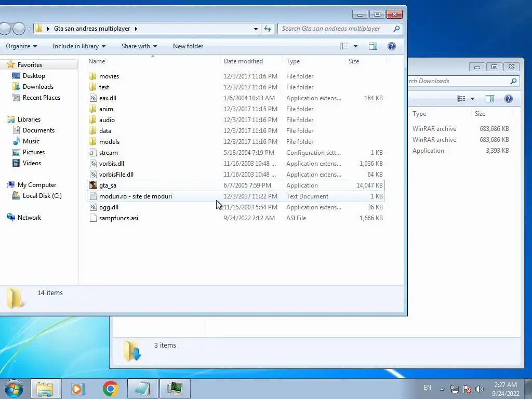
Task: Select Favorites in navigation pane
Action: tap(30, 65)
